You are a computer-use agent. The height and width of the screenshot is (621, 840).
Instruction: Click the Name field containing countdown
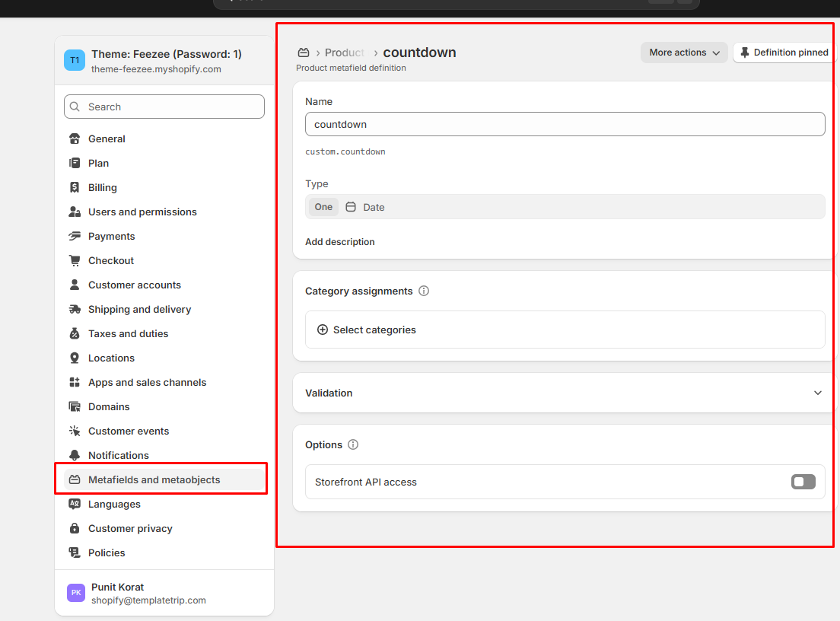point(565,124)
